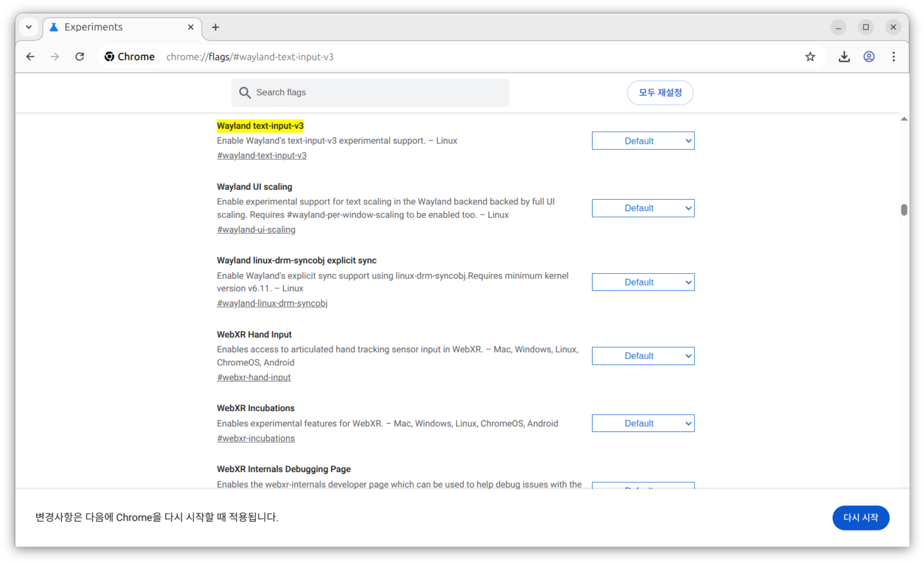Click the forward navigation arrow
The image size is (924, 563).
pos(55,57)
